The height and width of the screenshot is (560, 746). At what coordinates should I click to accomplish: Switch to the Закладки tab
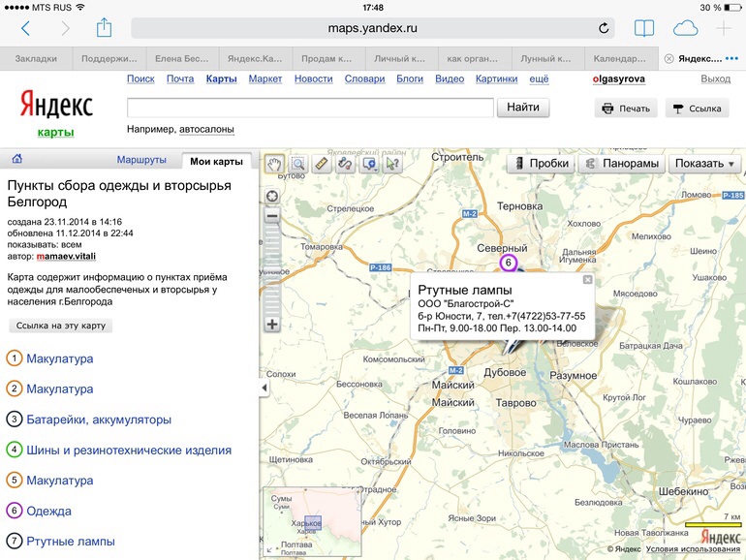click(36, 59)
